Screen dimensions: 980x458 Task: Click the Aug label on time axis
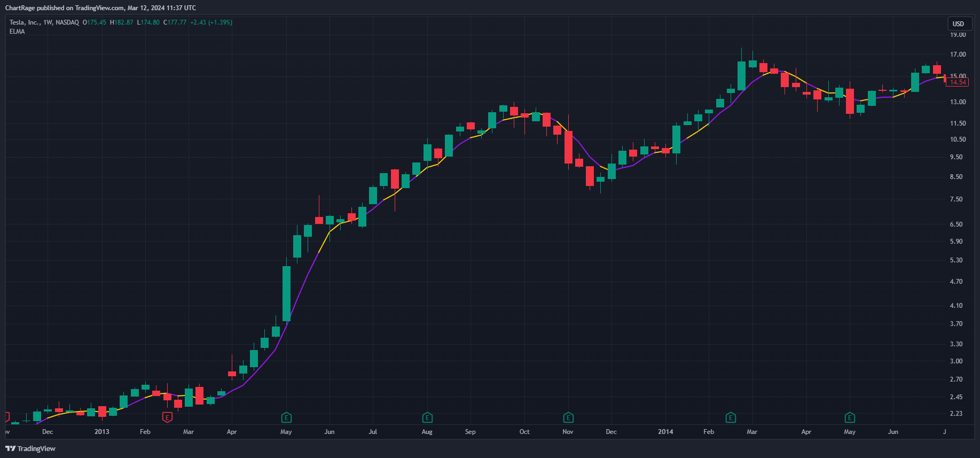coord(427,432)
